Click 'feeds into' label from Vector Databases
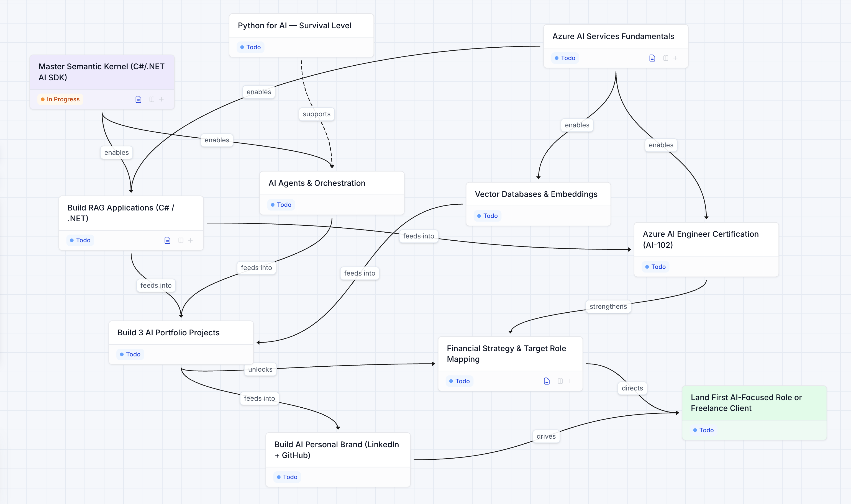The width and height of the screenshot is (851, 504). coord(359,273)
